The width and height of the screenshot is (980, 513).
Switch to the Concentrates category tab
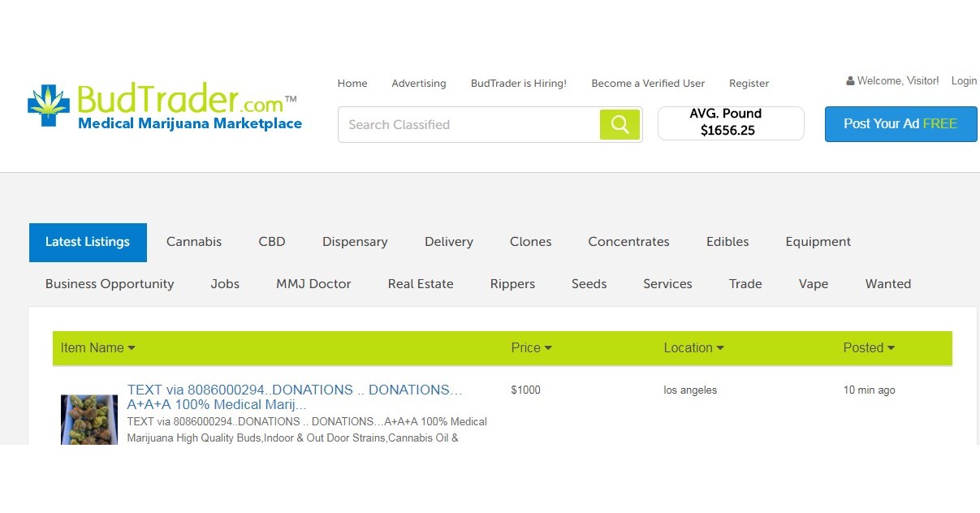click(628, 242)
